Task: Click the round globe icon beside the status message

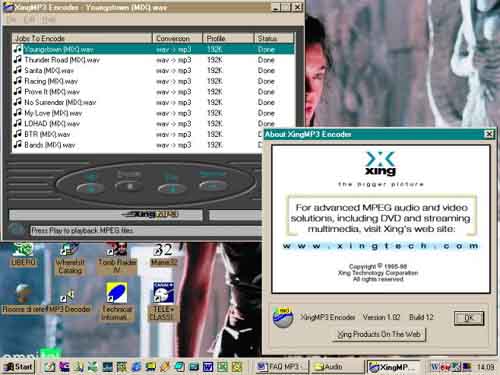Action: 16,230
